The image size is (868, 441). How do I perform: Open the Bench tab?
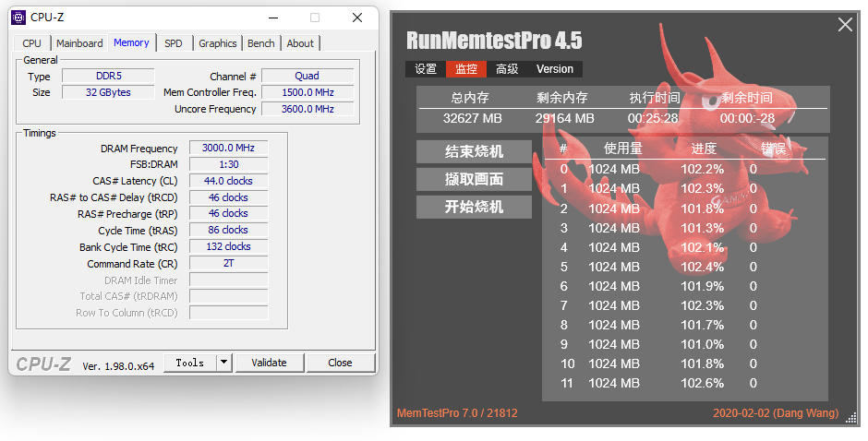click(260, 43)
